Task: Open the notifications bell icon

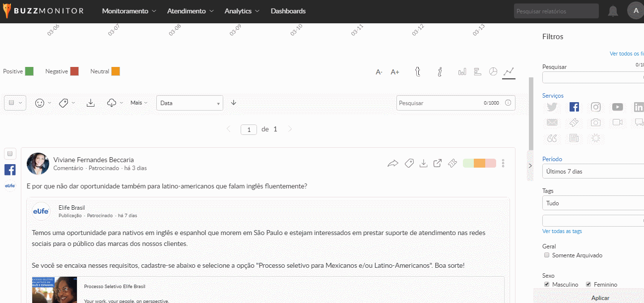Action: point(613,11)
